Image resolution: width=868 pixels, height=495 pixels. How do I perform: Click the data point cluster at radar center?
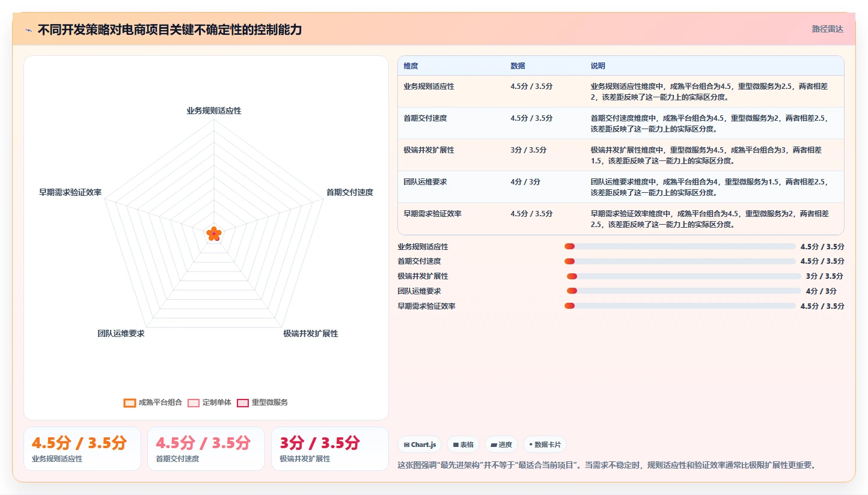point(214,234)
